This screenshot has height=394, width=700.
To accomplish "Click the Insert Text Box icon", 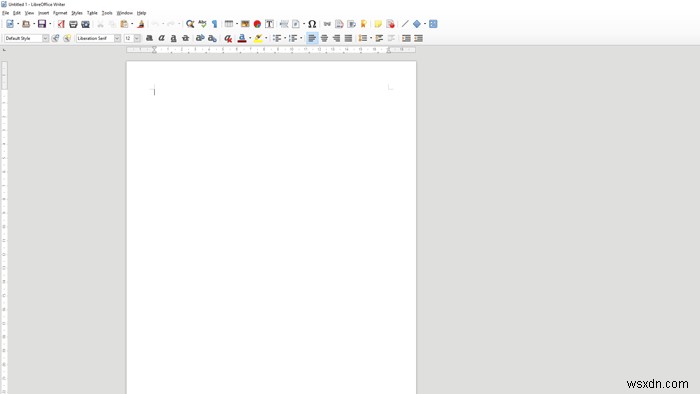I will [269, 24].
